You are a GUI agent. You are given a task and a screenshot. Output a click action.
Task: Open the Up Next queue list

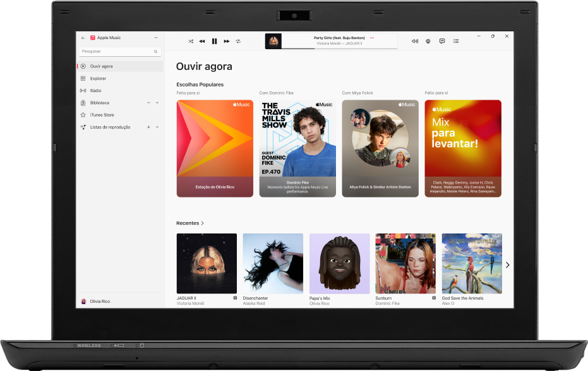point(456,41)
